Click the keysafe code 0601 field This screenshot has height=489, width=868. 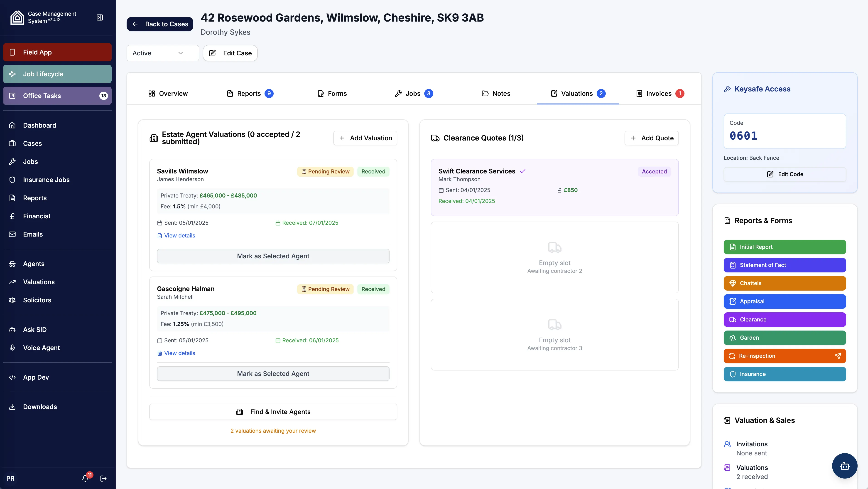785,131
